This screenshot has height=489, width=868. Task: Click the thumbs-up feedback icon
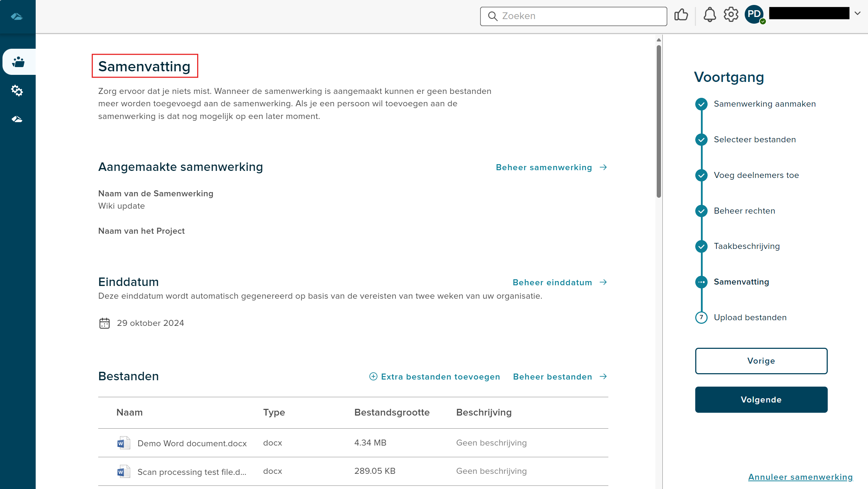click(681, 15)
